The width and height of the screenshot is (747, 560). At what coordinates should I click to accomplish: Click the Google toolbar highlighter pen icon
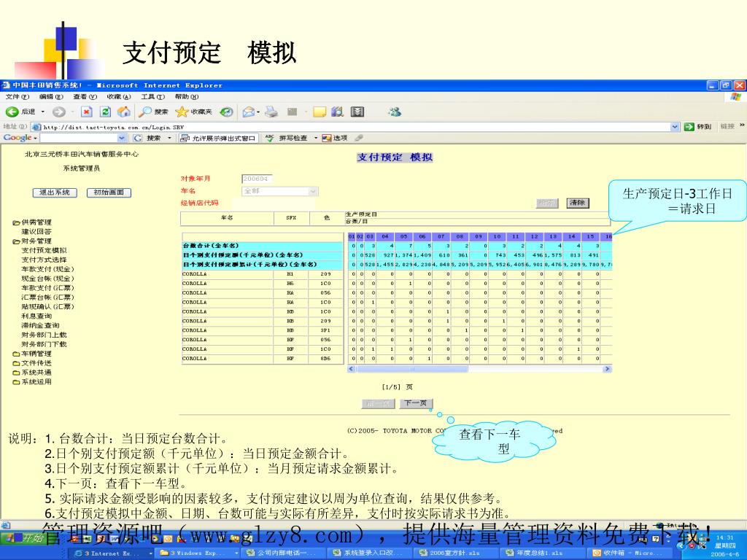359,138
